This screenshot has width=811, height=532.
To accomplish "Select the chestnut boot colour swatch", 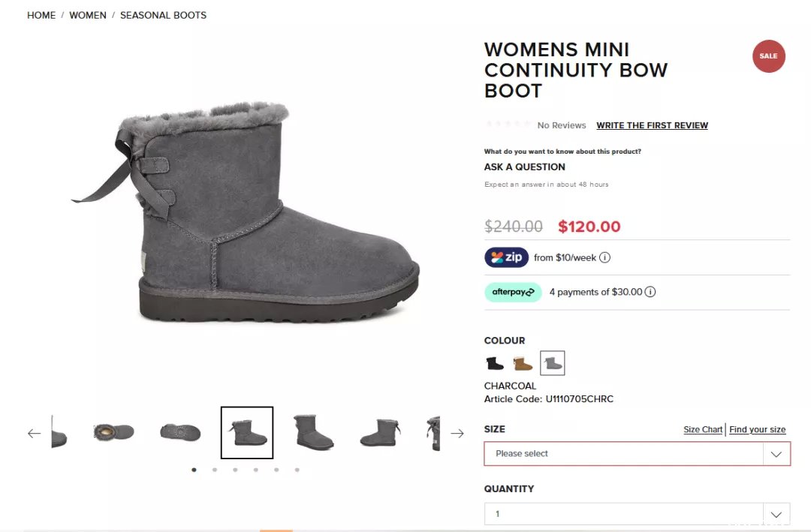I will click(523, 363).
